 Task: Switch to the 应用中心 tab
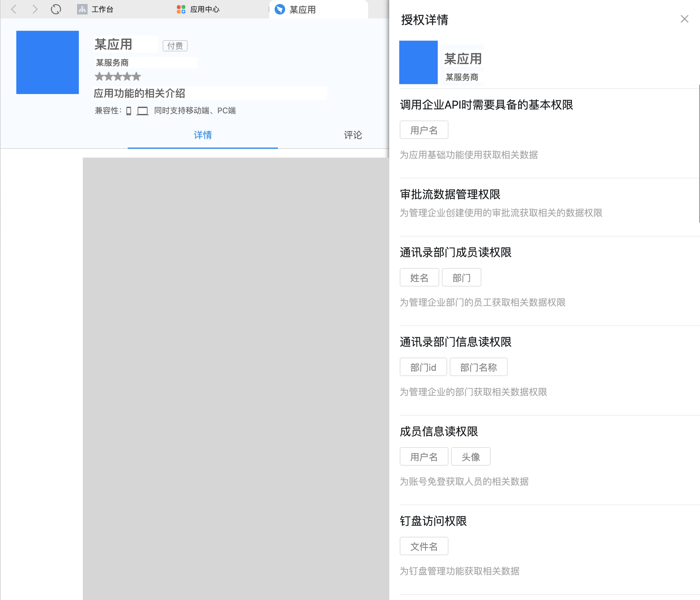pyautogui.click(x=198, y=9)
